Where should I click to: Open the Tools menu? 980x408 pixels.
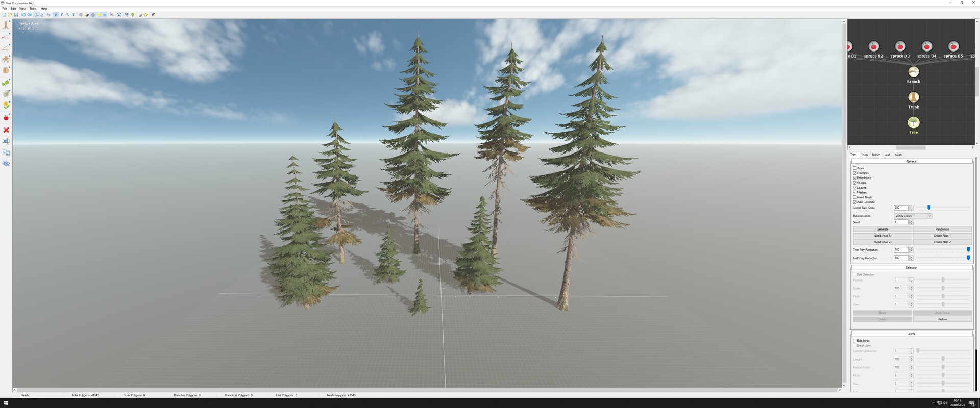[x=33, y=9]
